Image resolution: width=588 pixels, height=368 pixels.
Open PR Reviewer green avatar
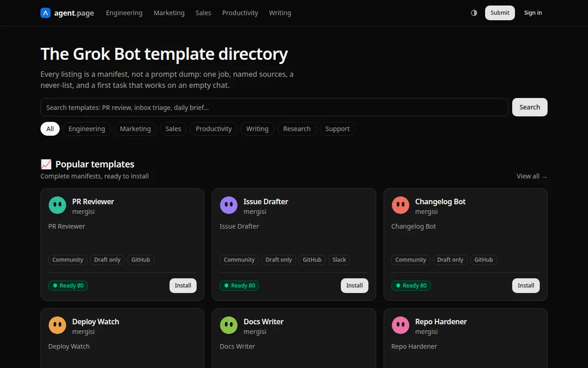[x=57, y=205]
